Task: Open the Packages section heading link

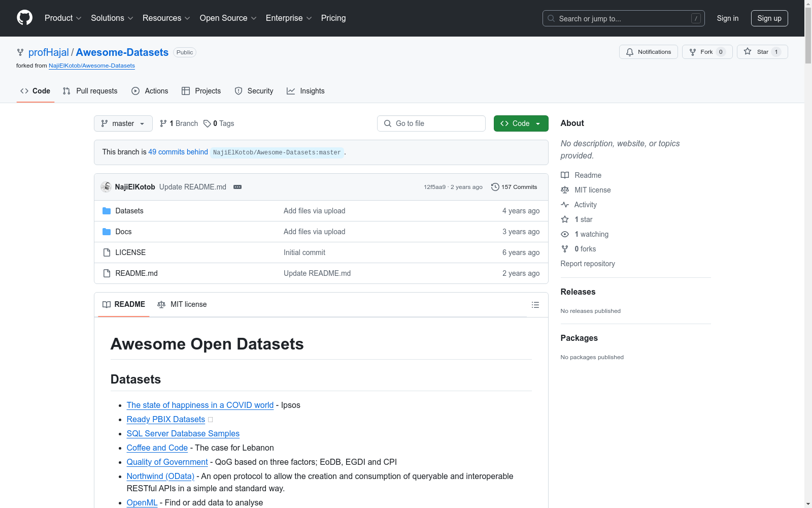Action: (x=579, y=338)
